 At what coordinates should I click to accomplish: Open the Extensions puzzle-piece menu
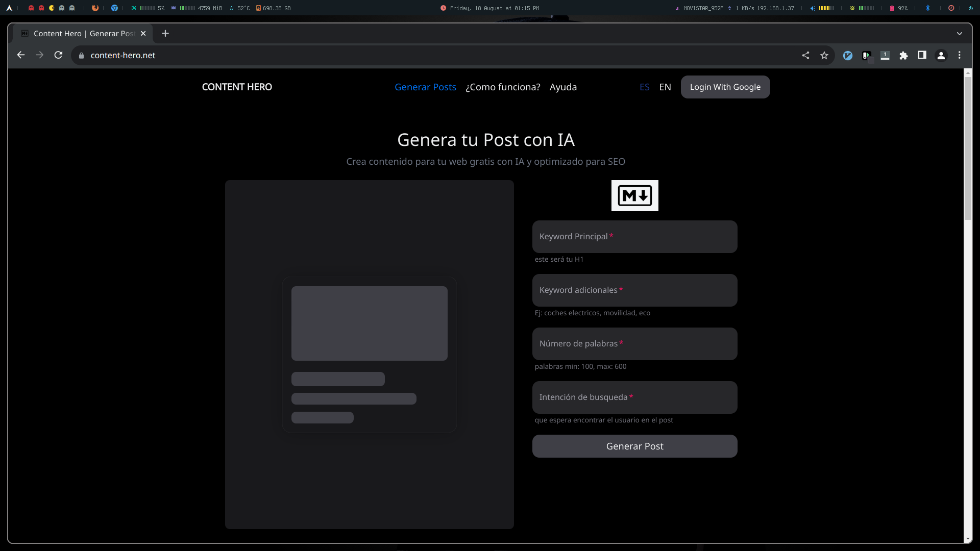tap(904, 56)
